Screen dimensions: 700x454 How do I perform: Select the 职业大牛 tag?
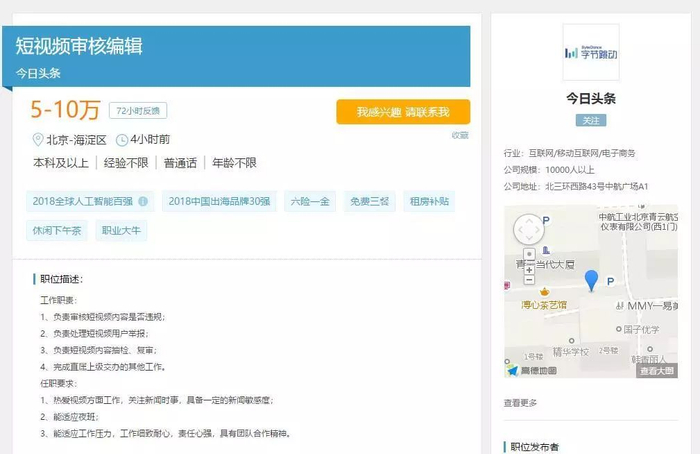[x=121, y=230]
